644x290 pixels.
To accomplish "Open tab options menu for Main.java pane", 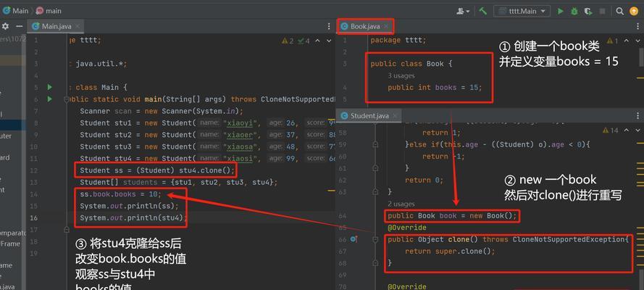I will 329,26.
